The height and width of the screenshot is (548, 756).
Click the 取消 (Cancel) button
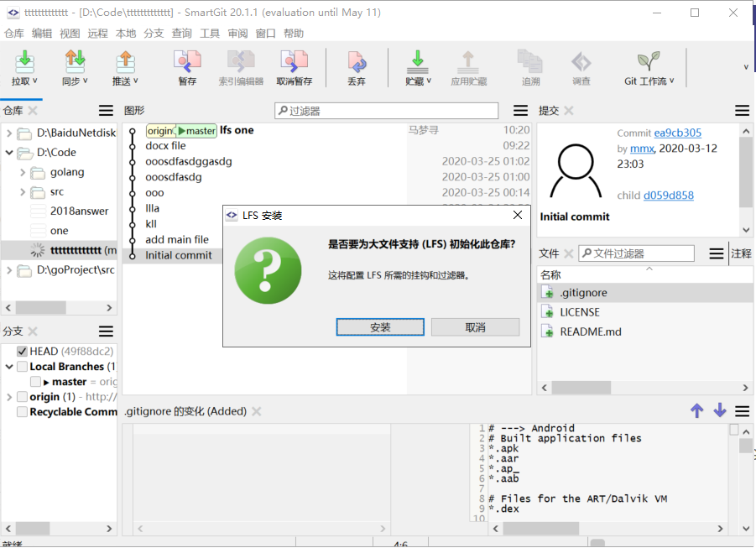click(x=476, y=327)
